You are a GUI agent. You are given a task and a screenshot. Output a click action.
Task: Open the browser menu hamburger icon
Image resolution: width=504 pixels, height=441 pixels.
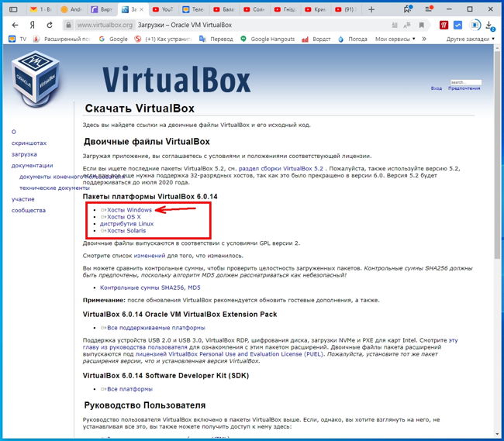[x=429, y=9]
